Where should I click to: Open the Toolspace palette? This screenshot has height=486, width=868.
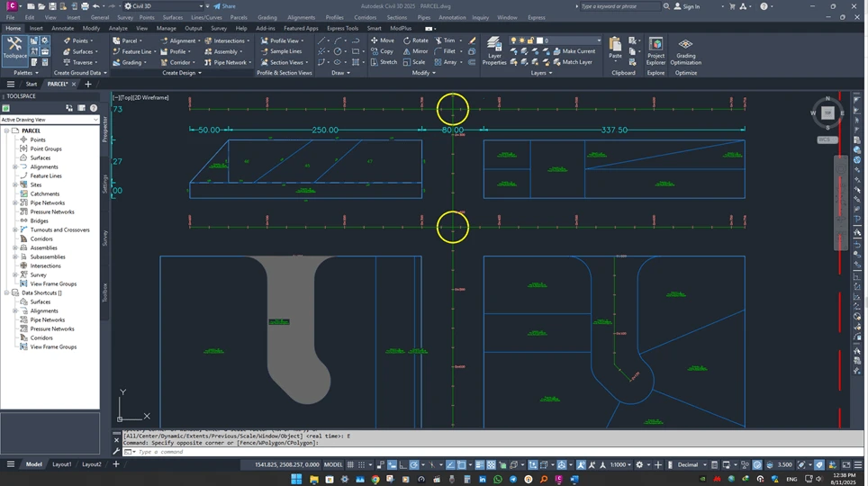click(x=14, y=47)
